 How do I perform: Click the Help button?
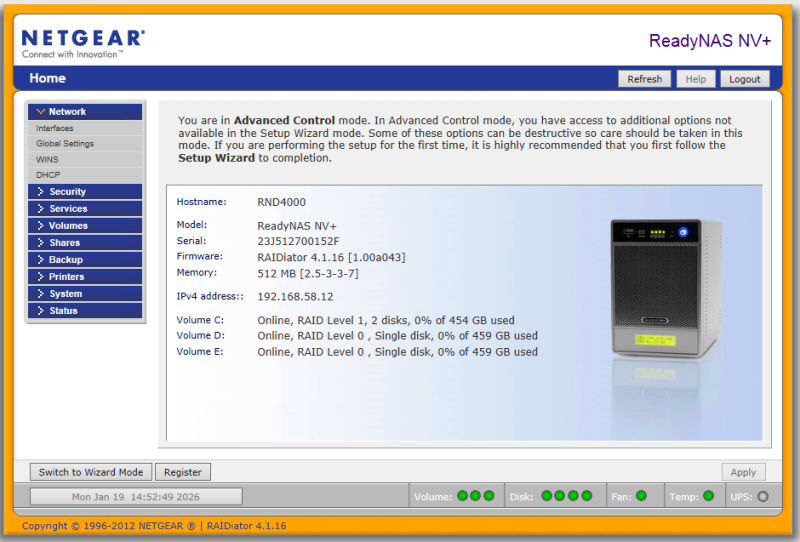[x=695, y=79]
